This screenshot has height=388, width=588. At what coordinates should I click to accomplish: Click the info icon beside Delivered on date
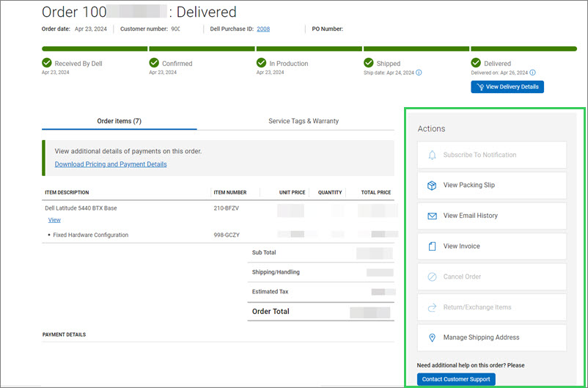click(532, 73)
